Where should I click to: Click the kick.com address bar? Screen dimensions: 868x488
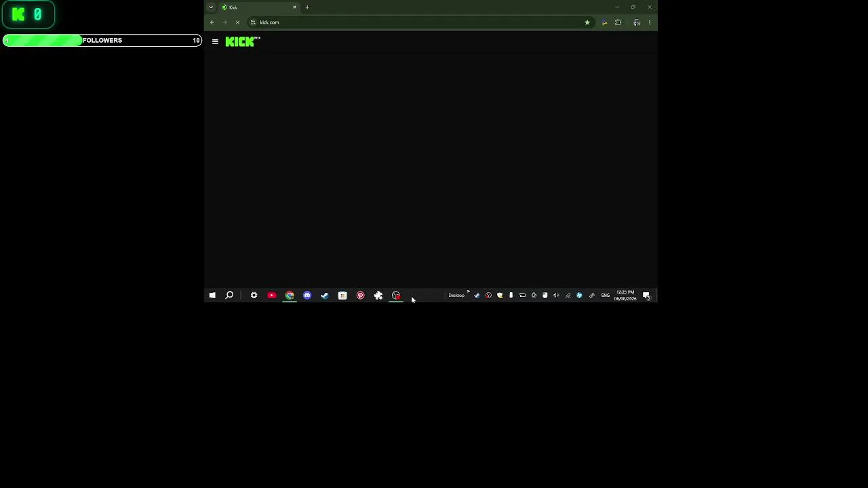point(420,22)
